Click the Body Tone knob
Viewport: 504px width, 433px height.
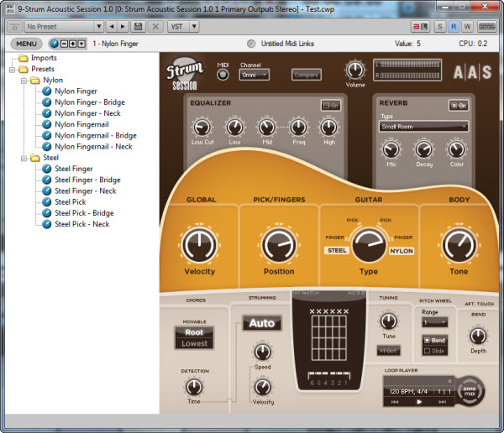(459, 245)
